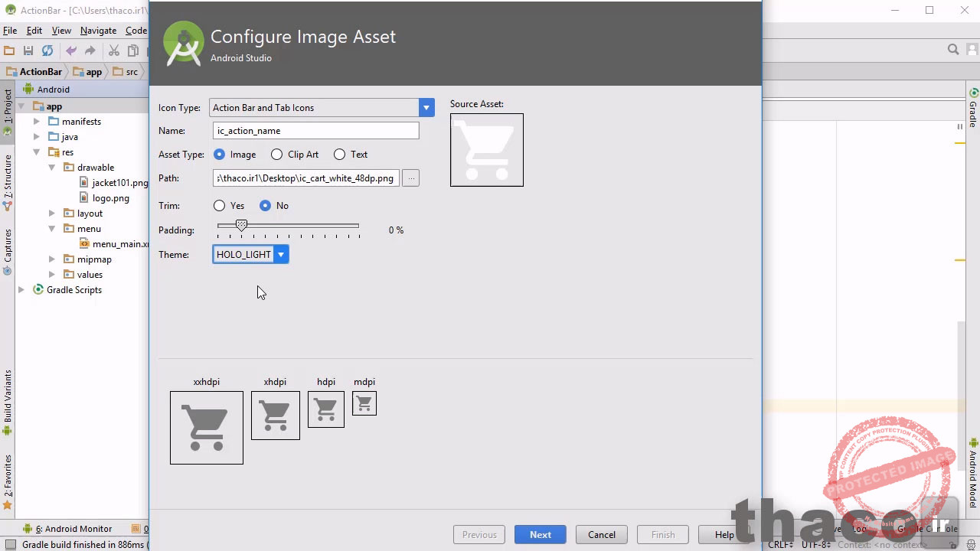Click the Cut scissors icon
980x551 pixels.
click(114, 51)
